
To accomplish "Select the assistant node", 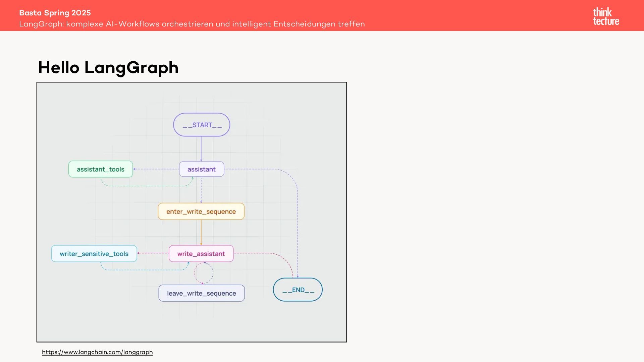I will point(202,169).
